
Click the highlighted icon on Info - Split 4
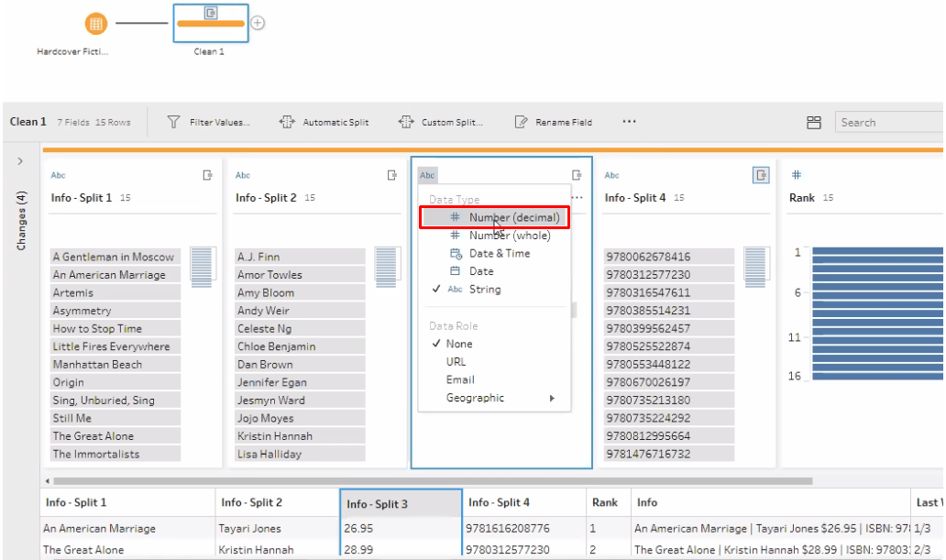[x=761, y=175]
